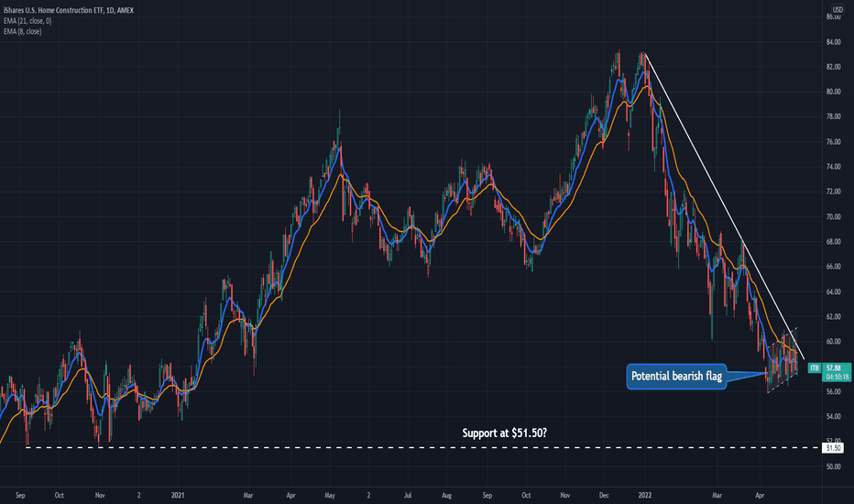
Task: Click the Jul label on the time axis
Action: [408, 495]
